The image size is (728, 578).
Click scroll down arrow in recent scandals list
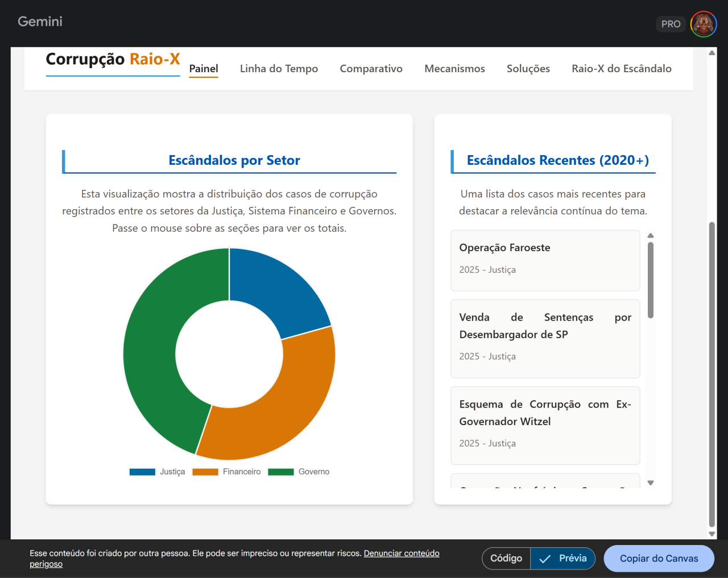pos(651,483)
